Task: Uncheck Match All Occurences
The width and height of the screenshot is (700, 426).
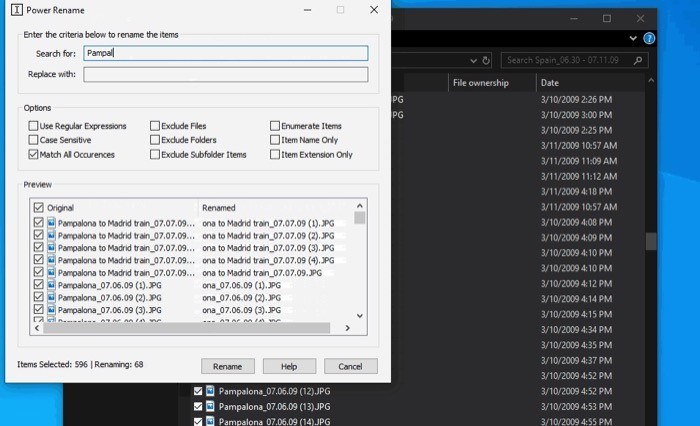Action: (33, 155)
